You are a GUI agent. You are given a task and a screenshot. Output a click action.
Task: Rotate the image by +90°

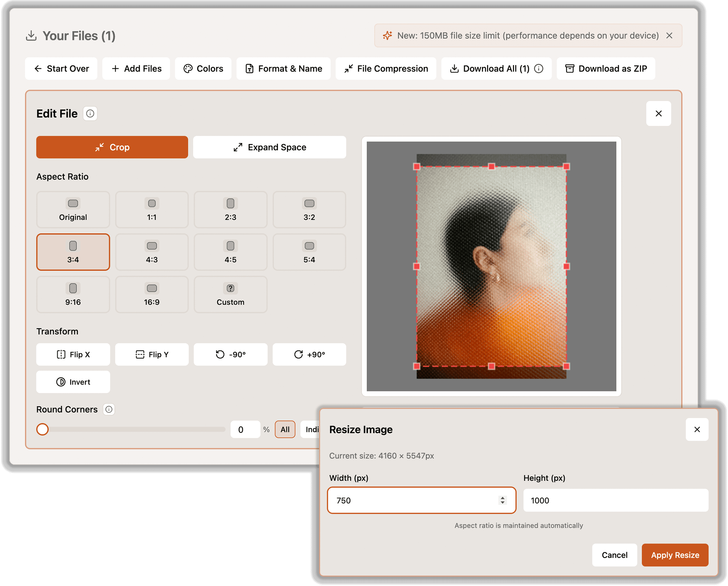point(309,354)
